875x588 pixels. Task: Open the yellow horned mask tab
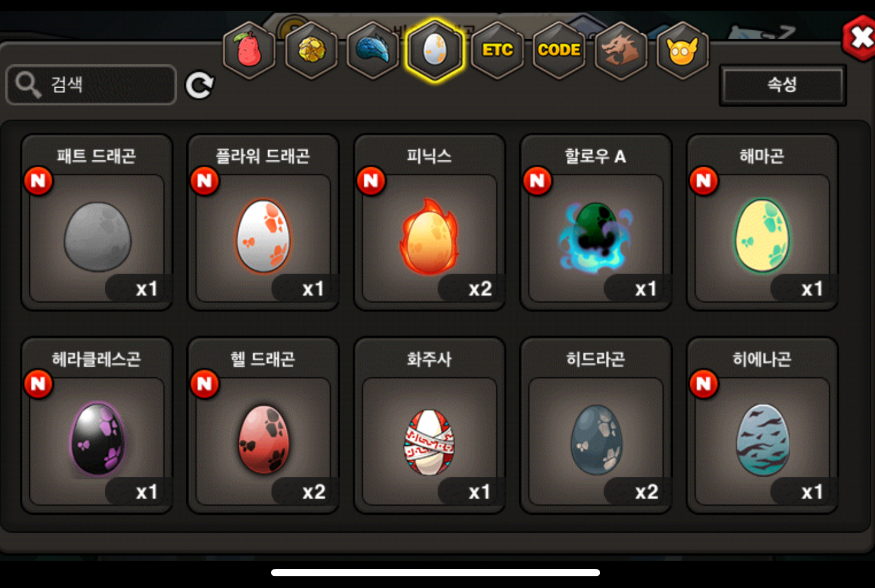pos(682,51)
